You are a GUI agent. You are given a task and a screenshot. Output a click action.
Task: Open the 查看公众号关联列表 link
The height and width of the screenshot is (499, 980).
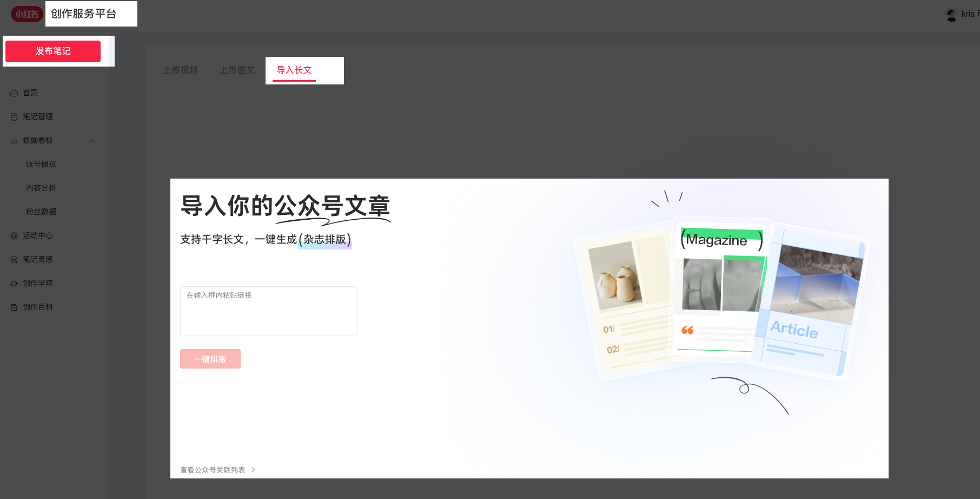(x=213, y=470)
